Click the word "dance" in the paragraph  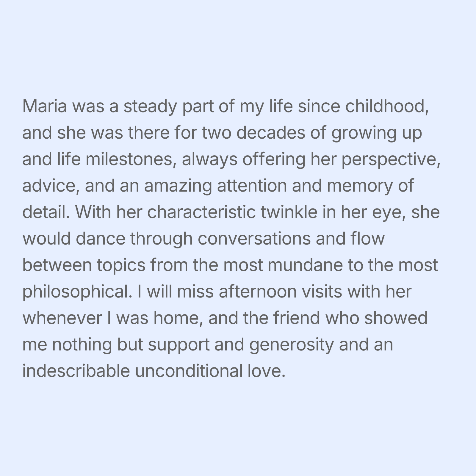coord(100,239)
